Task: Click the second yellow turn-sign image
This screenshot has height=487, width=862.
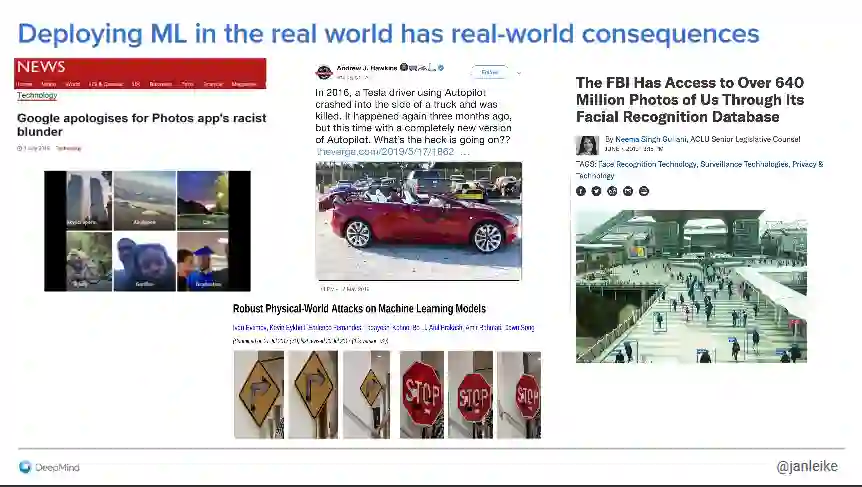Action: click(x=313, y=395)
